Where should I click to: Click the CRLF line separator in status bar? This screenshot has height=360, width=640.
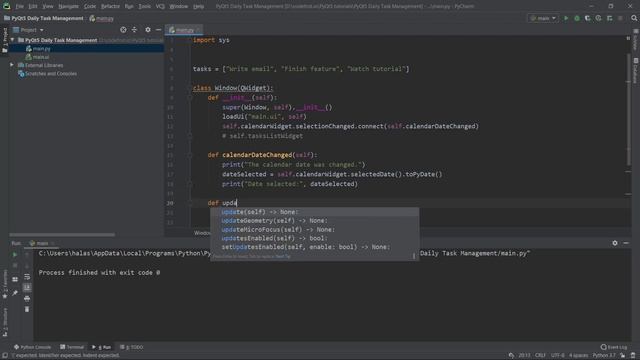tap(540, 356)
